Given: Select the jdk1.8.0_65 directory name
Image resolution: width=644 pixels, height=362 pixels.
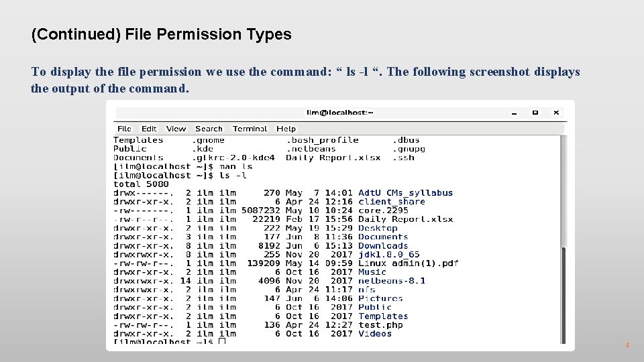Looking at the screenshot, I should click(389, 255).
